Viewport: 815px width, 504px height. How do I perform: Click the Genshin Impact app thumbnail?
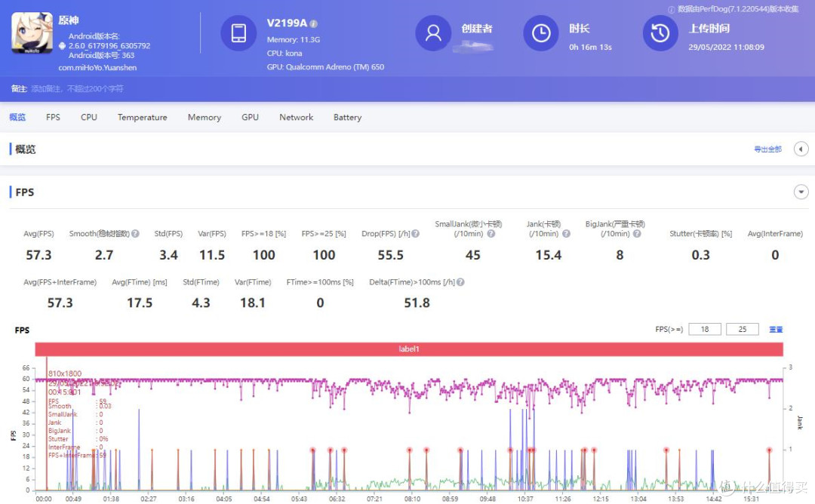(32, 32)
